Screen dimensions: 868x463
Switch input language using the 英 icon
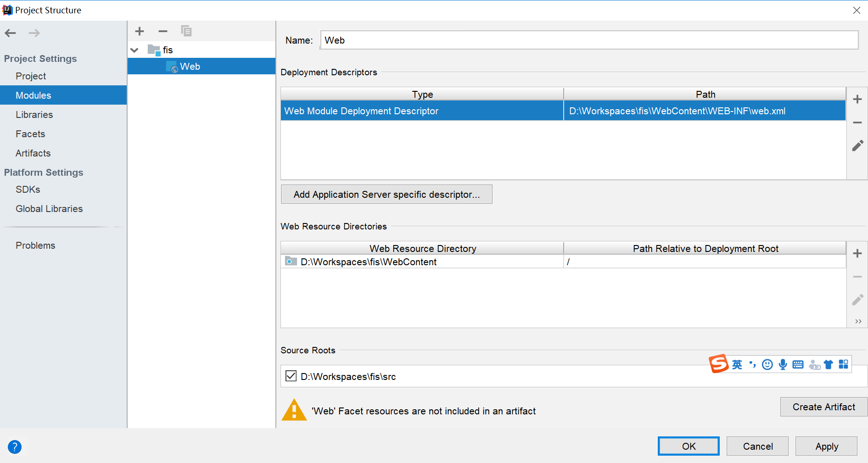click(x=737, y=364)
